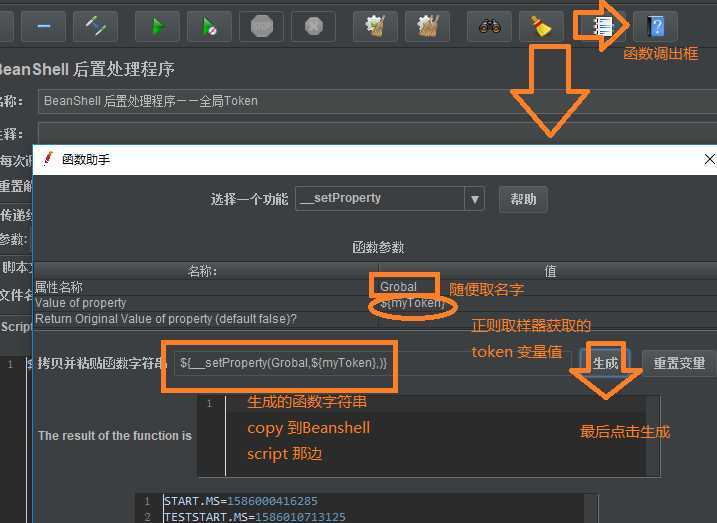
Task: Click the toggle enable/disable toolbar icon
Action: tap(96, 26)
